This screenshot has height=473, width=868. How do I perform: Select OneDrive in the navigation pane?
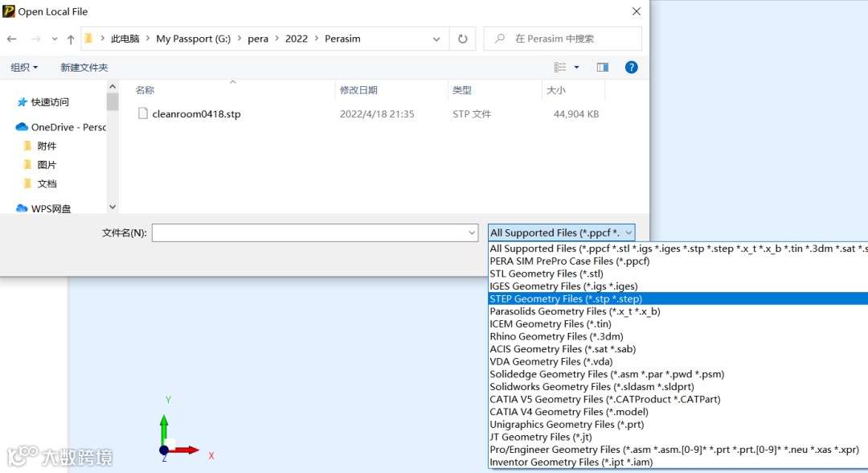click(x=61, y=127)
